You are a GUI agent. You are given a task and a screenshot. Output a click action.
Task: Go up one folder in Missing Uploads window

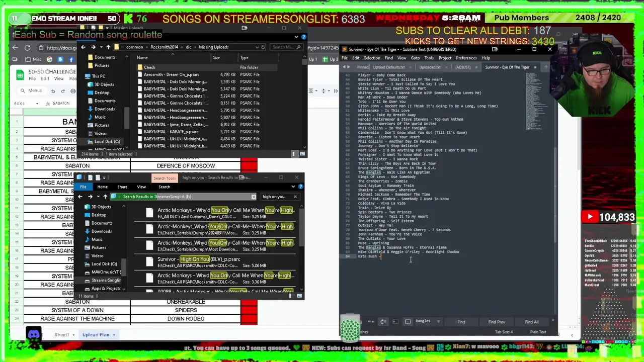[x=108, y=47]
